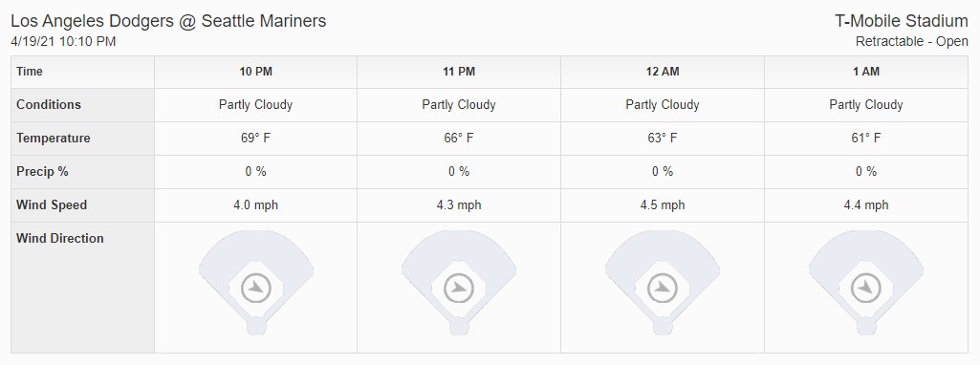The height and width of the screenshot is (365, 980).
Task: Select the Temperature row label
Action: pyautogui.click(x=54, y=139)
